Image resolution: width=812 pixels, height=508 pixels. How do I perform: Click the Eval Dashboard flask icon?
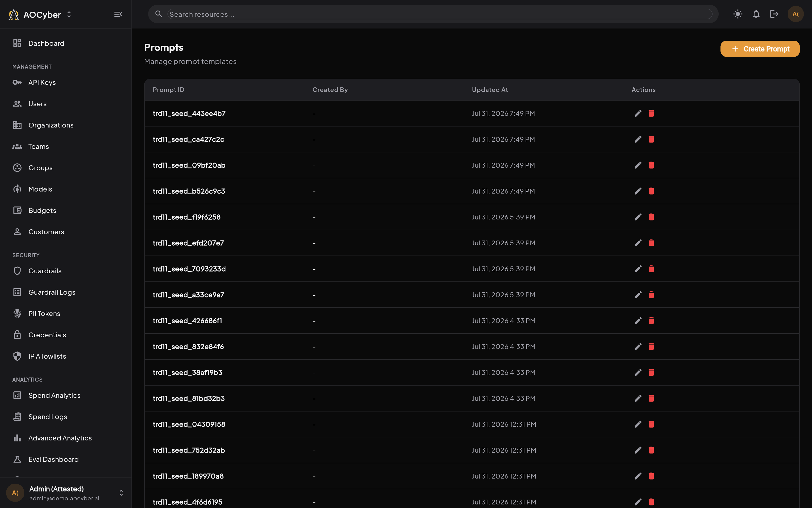(17, 459)
